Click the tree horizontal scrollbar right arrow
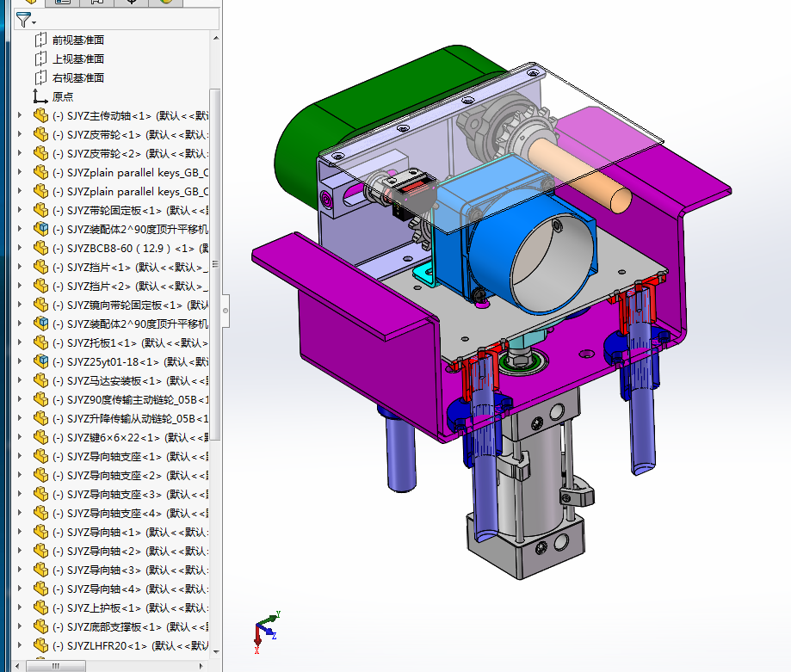This screenshot has height=672, width=791. pos(201,666)
